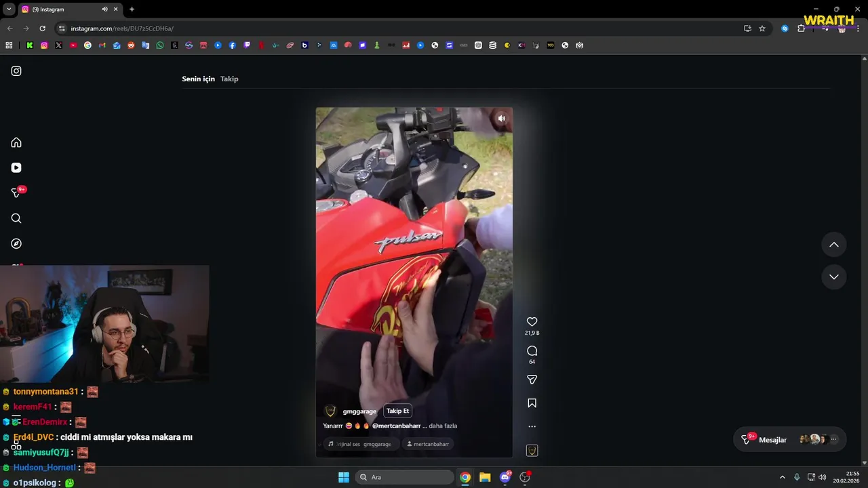Select the Senin için tab

[x=198, y=79]
